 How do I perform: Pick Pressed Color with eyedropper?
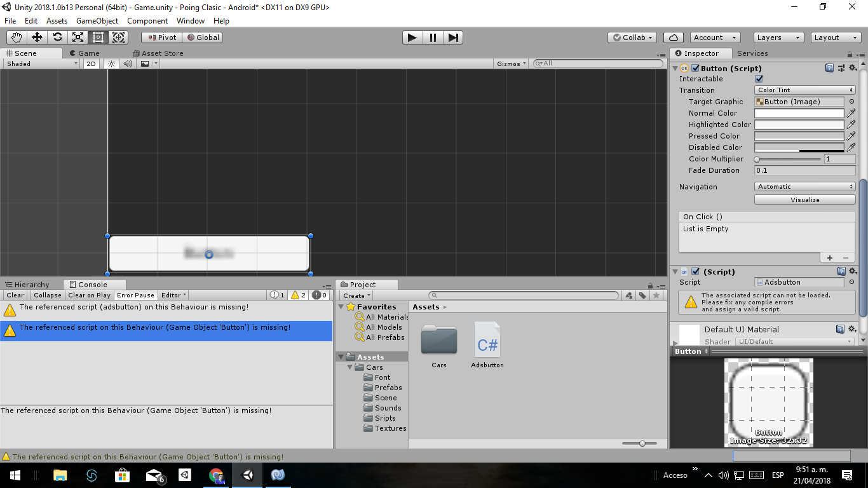851,136
